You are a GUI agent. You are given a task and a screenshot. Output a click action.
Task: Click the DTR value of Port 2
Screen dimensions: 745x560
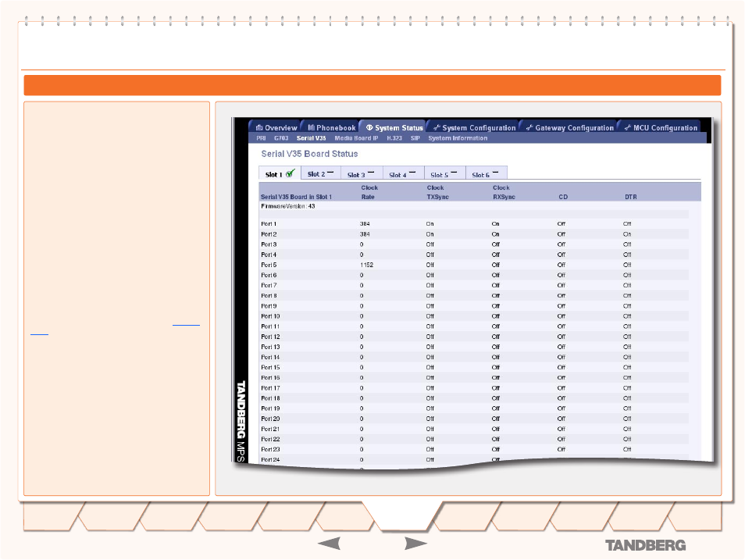click(627, 234)
